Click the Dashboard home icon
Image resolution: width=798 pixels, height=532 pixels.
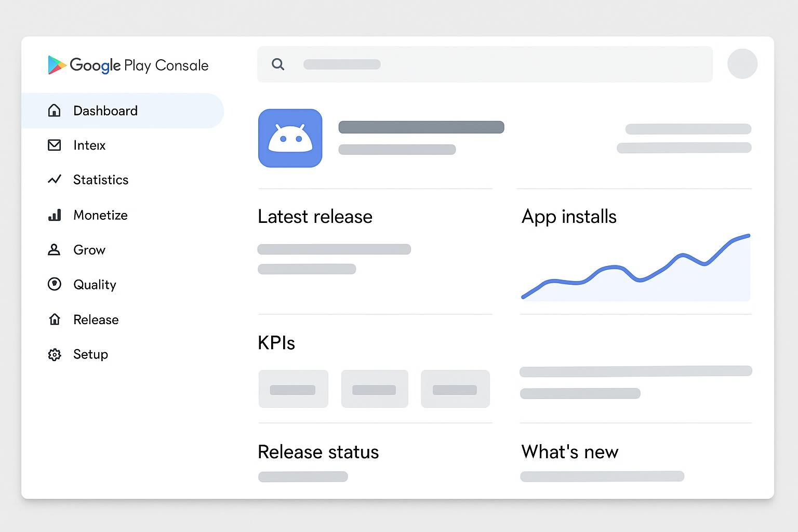[55, 111]
